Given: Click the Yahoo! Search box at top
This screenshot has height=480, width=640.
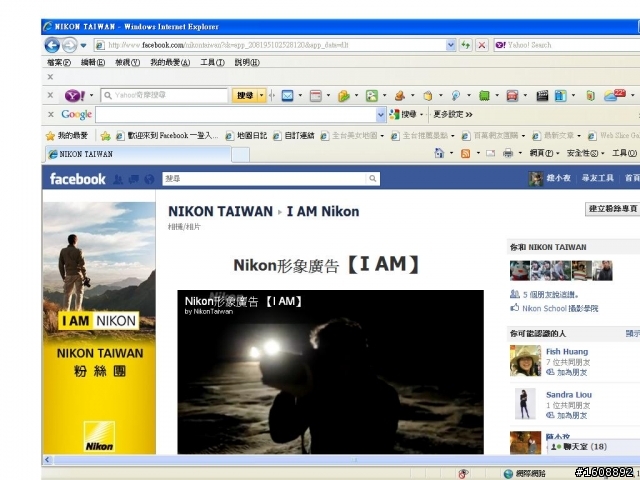Looking at the screenshot, I should click(567, 45).
